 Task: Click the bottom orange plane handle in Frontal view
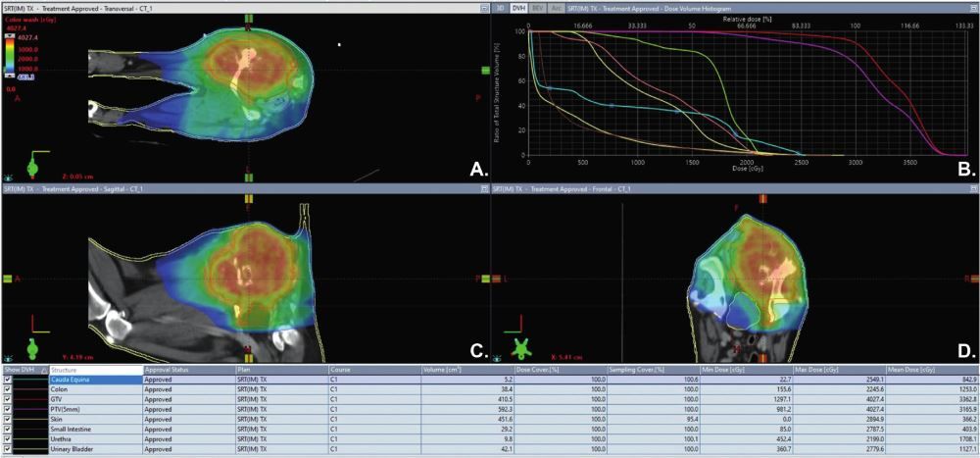(x=762, y=358)
